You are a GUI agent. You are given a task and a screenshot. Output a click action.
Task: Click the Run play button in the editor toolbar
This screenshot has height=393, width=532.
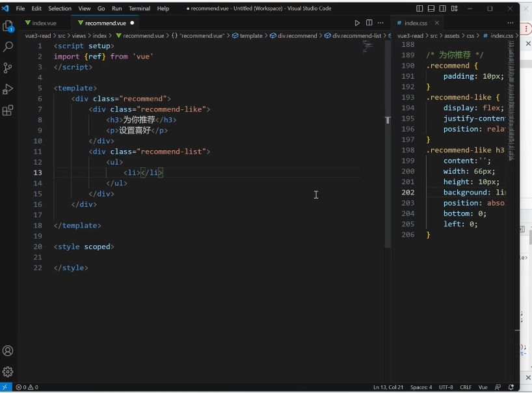pos(357,23)
